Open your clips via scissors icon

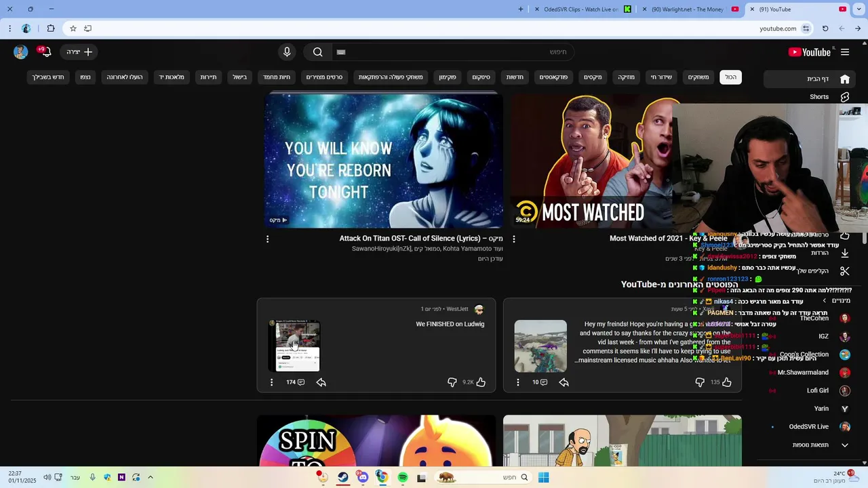point(844,271)
